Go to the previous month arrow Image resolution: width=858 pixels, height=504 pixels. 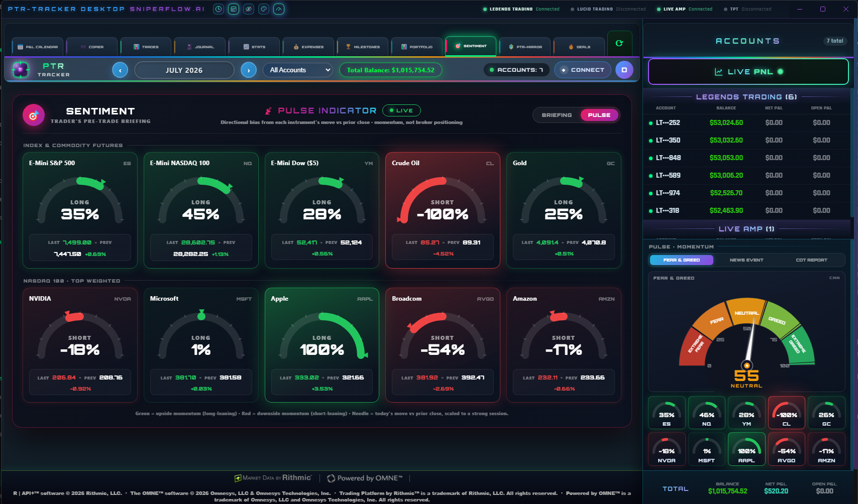[120, 70]
